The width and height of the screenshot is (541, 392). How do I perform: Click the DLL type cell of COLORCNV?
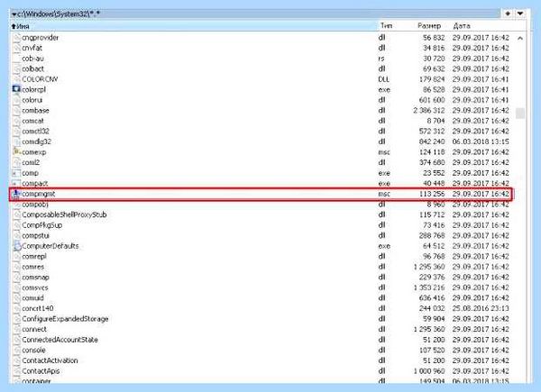coord(384,79)
